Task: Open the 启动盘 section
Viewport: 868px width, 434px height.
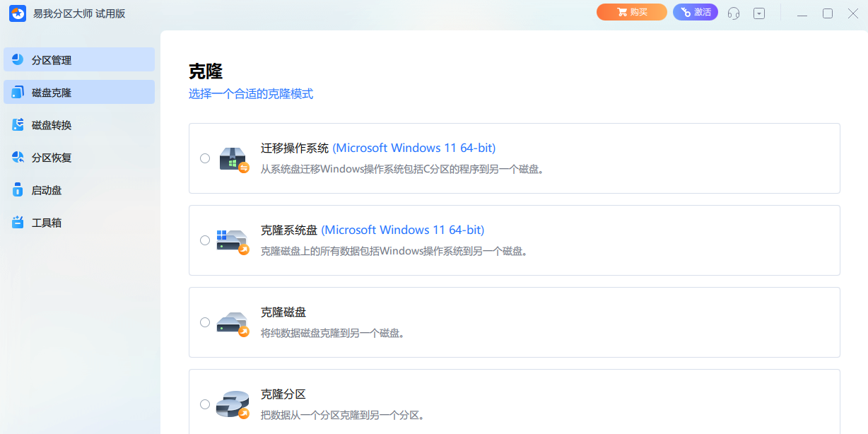Action: (79, 190)
